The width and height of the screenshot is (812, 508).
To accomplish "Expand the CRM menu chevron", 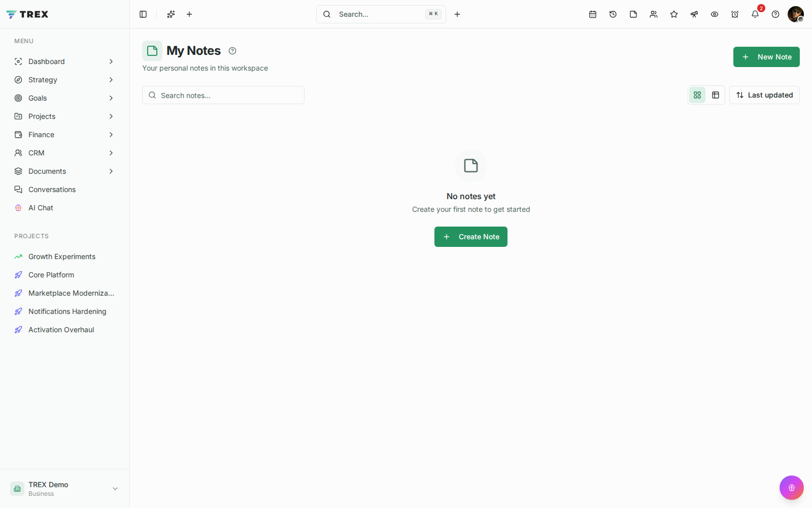I will pos(111,153).
